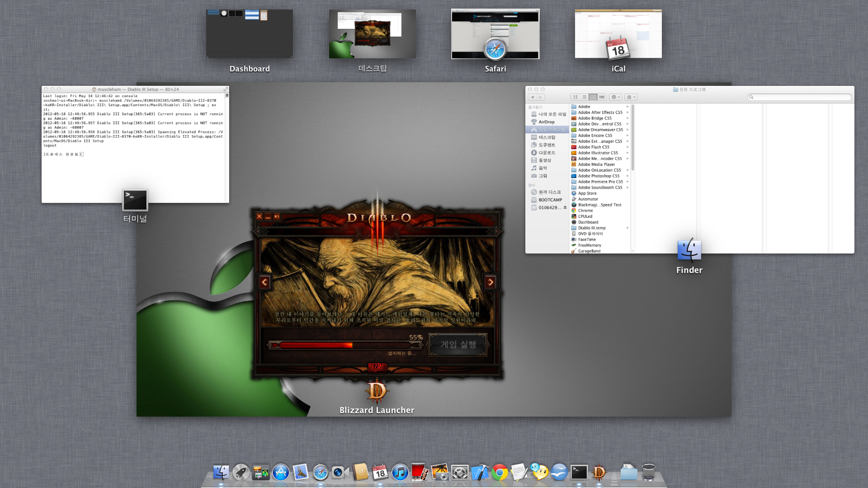Image resolution: width=868 pixels, height=488 pixels.
Task: Select AirDrop in Finder sidebar
Action: [547, 122]
